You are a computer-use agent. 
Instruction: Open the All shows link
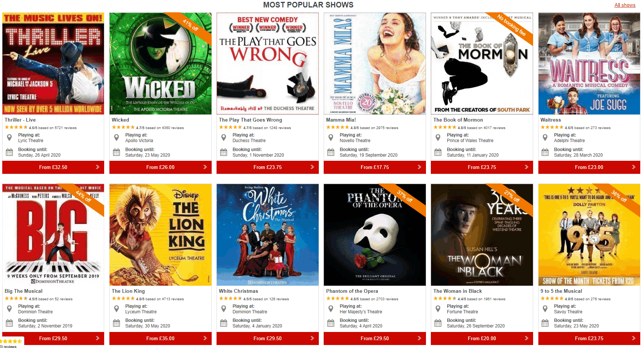625,5
